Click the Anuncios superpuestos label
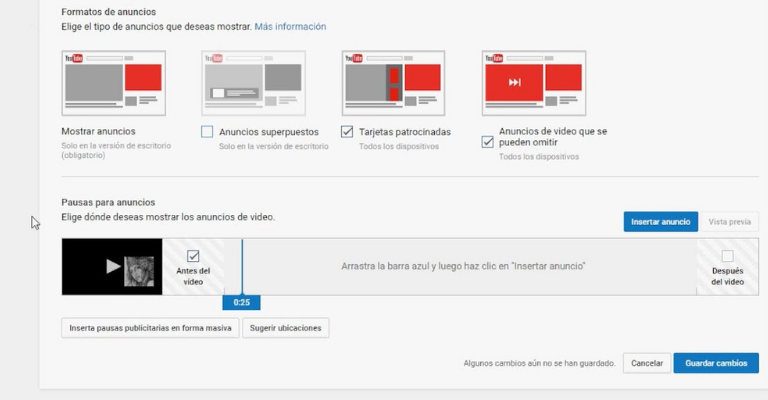The image size is (768, 400). tap(269, 132)
